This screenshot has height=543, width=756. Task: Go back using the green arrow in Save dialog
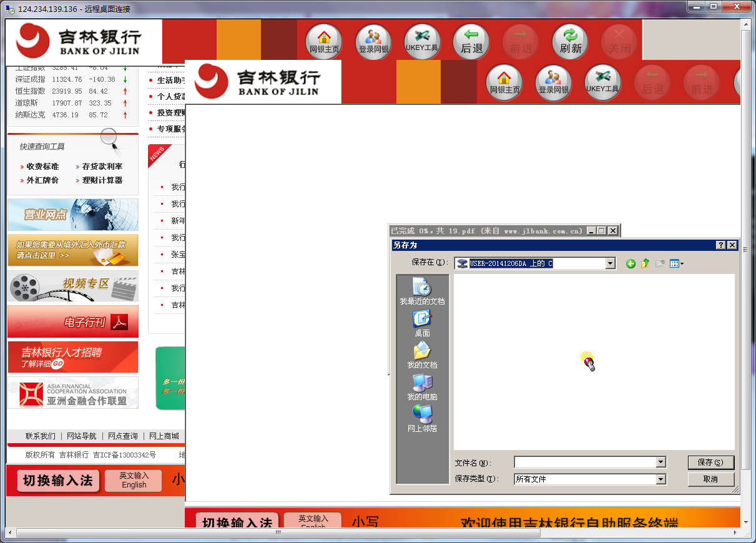tap(631, 264)
